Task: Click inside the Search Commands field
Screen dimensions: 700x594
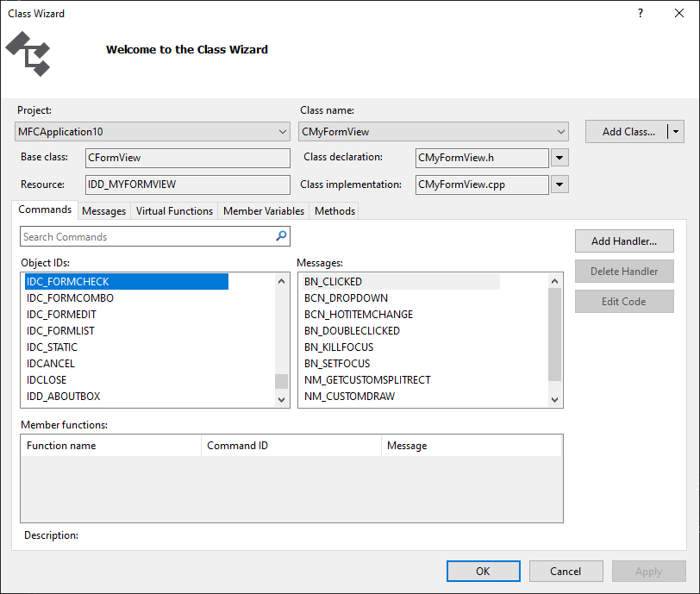Action: (x=155, y=236)
